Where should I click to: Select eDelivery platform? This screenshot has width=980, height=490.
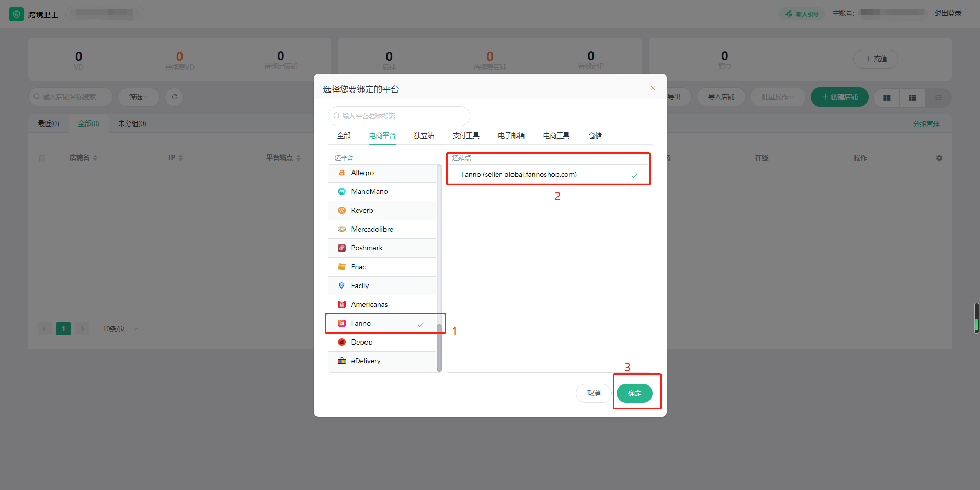click(382, 361)
